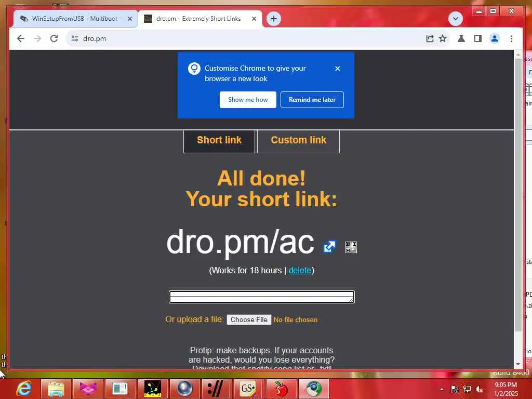Open the pink cat app on taskbar

pyautogui.click(x=88, y=389)
